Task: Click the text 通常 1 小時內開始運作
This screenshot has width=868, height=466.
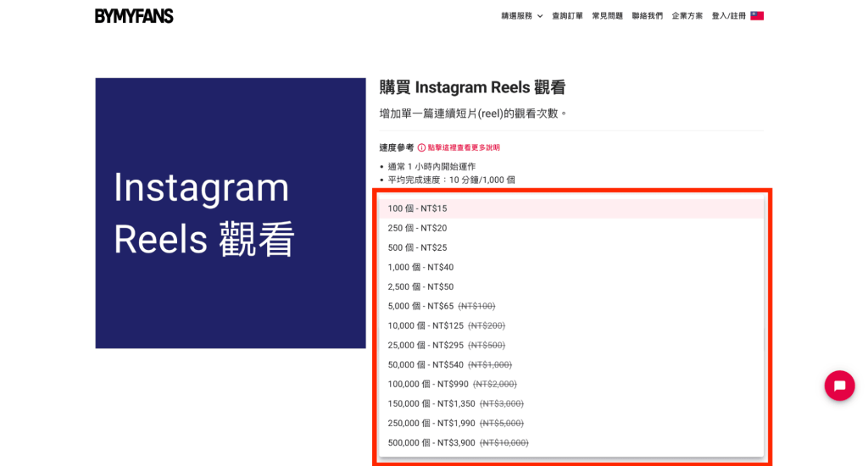Action: point(431,167)
